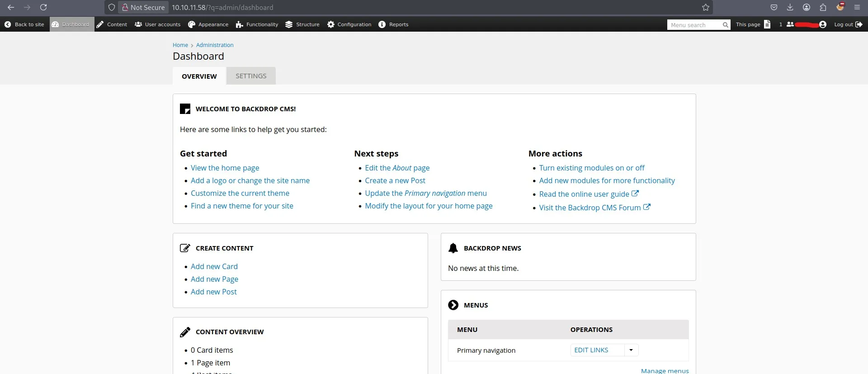
Task: Open the Structure admin menu
Action: pyautogui.click(x=302, y=24)
